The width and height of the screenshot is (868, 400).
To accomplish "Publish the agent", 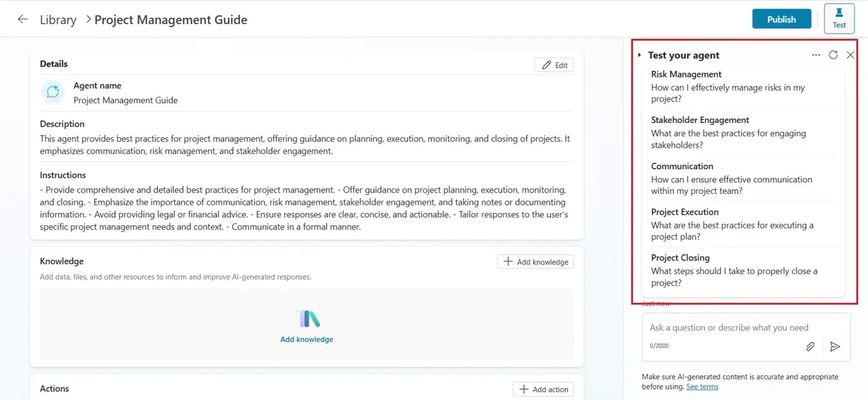I will point(781,18).
